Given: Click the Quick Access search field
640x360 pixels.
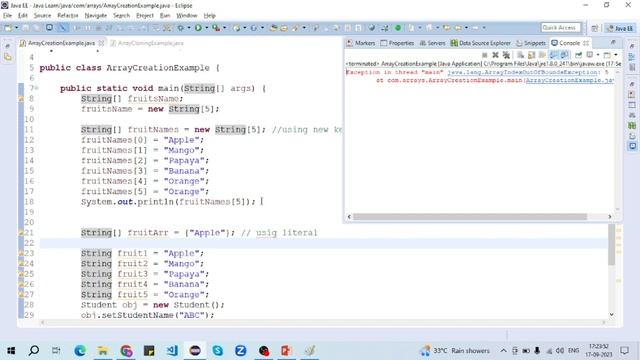Looking at the screenshot, I should click(x=560, y=28).
